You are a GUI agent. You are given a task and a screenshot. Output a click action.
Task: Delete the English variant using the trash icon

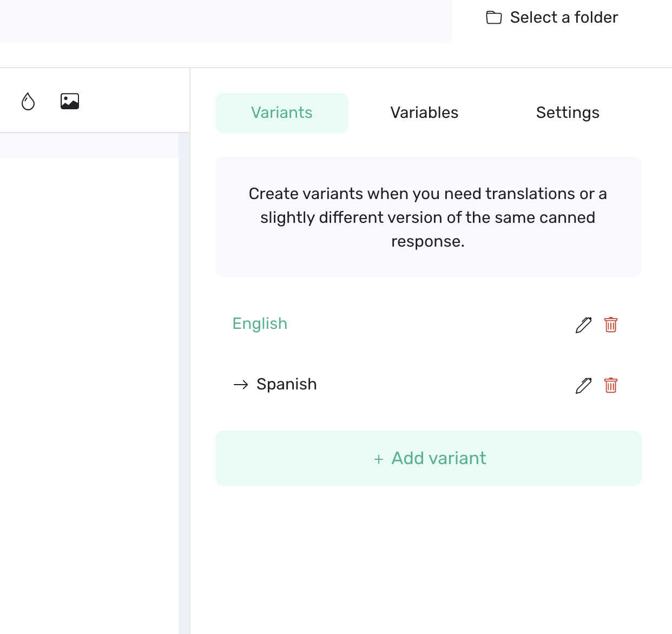pyautogui.click(x=610, y=325)
